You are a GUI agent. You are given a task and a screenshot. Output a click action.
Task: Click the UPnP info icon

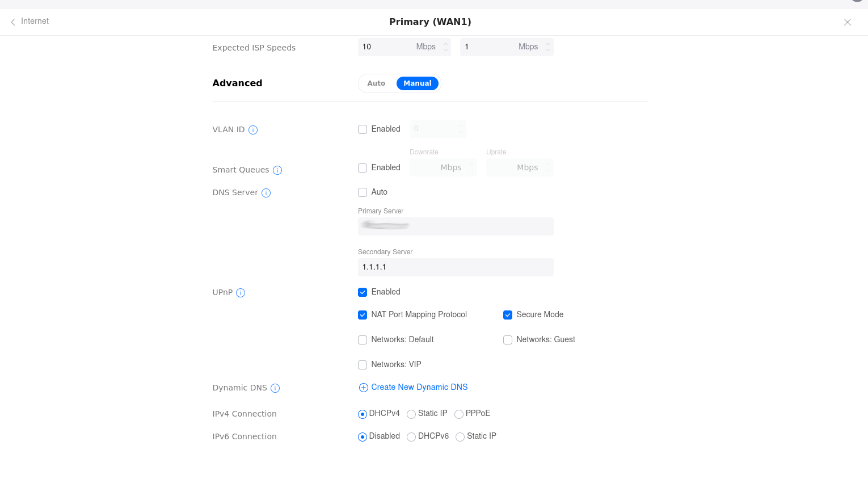(x=241, y=293)
